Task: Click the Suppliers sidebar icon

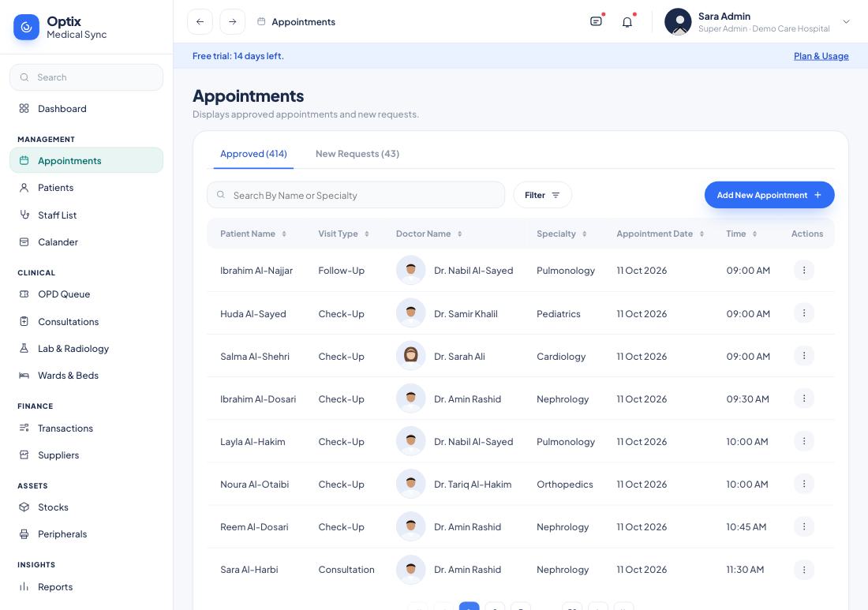Action: pyautogui.click(x=24, y=455)
